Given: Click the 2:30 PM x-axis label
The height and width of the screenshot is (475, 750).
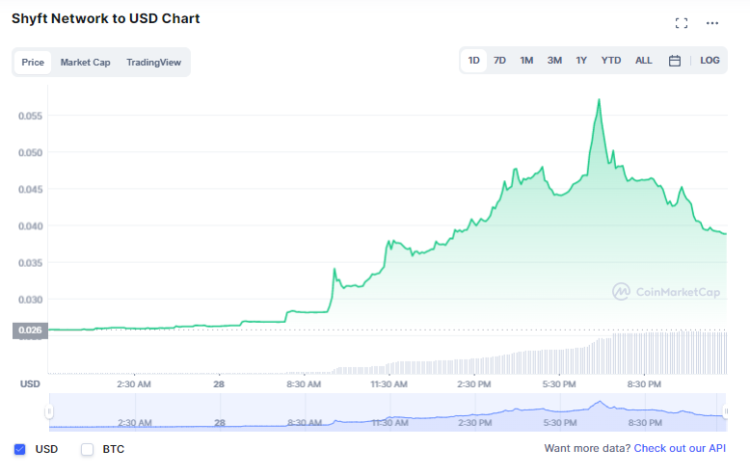Looking at the screenshot, I should (x=474, y=384).
